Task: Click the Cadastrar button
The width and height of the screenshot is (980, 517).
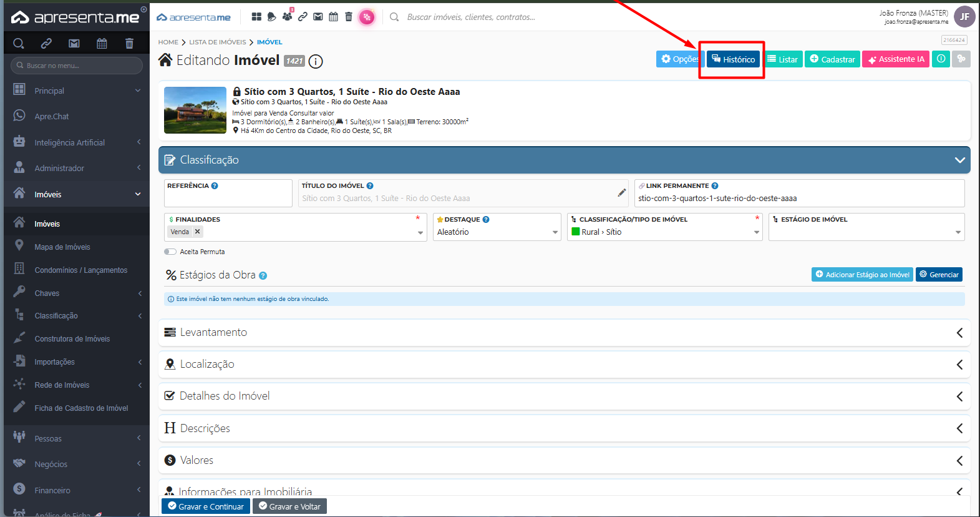Action: pos(832,59)
